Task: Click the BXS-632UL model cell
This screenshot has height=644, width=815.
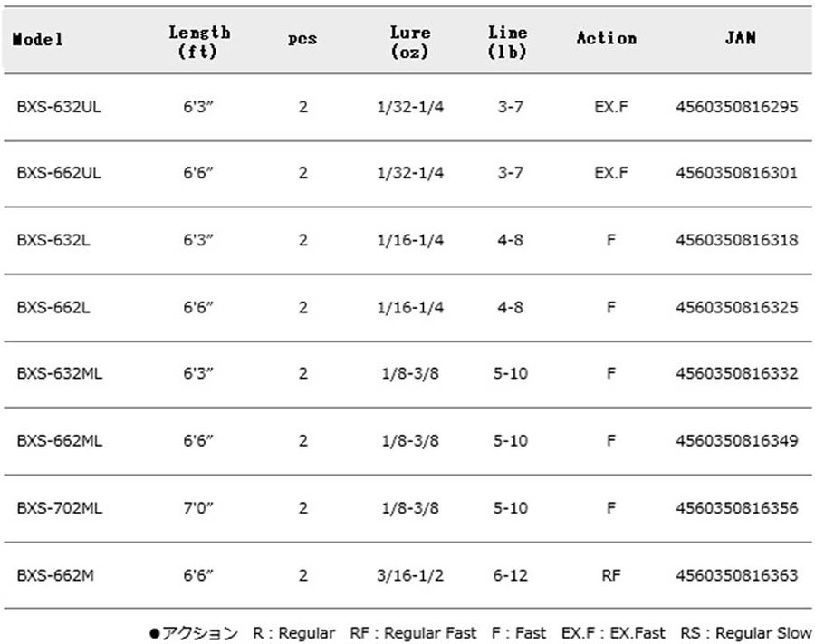Action: click(x=59, y=107)
